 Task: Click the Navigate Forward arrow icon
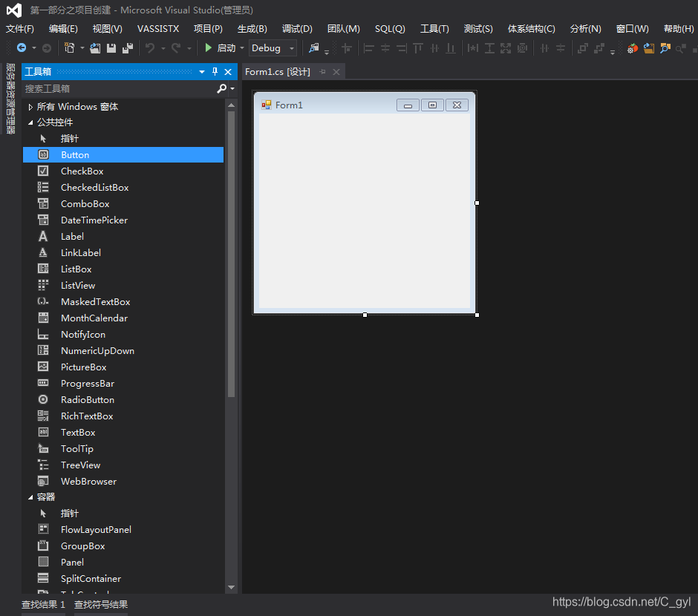click(x=47, y=47)
